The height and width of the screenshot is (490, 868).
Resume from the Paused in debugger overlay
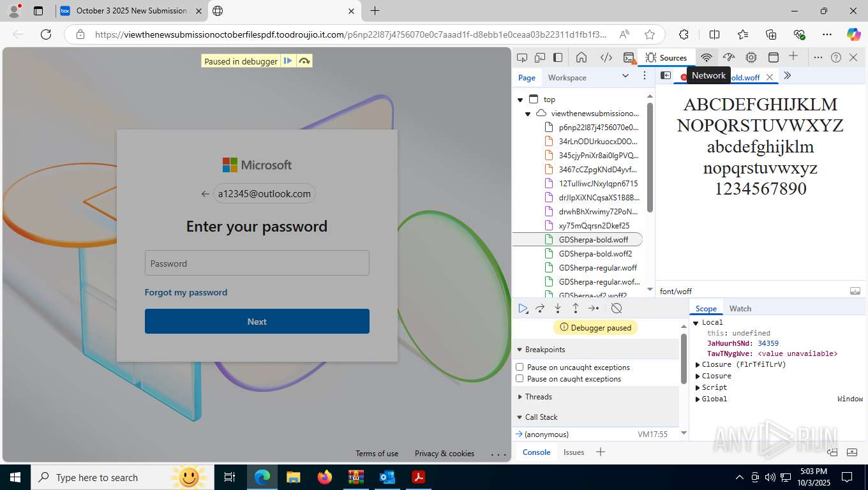click(288, 61)
